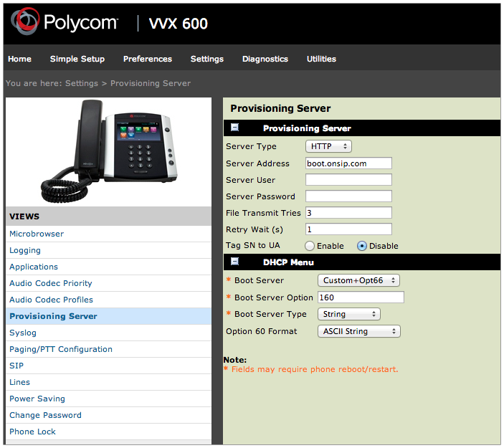Select Enable for Tag SN to UA

(x=310, y=246)
